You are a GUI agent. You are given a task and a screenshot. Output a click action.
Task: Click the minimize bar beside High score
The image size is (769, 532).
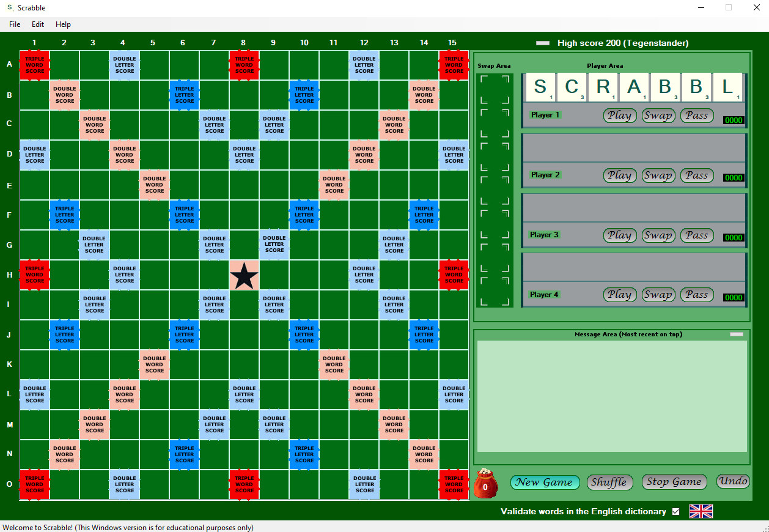tap(543, 43)
